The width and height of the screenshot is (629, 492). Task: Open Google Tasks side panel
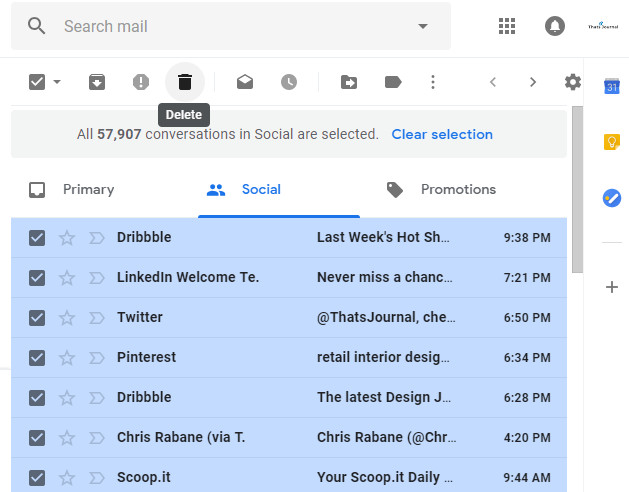612,198
